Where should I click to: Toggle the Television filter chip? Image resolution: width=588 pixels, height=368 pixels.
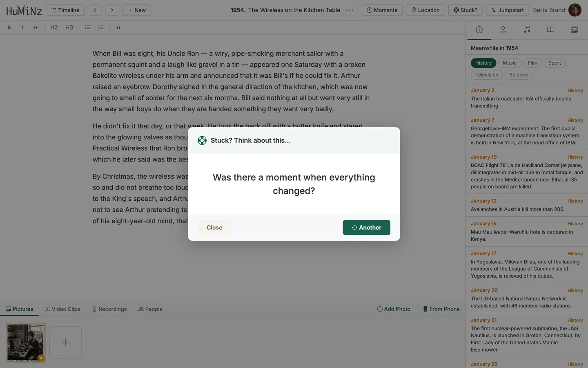click(x=487, y=75)
